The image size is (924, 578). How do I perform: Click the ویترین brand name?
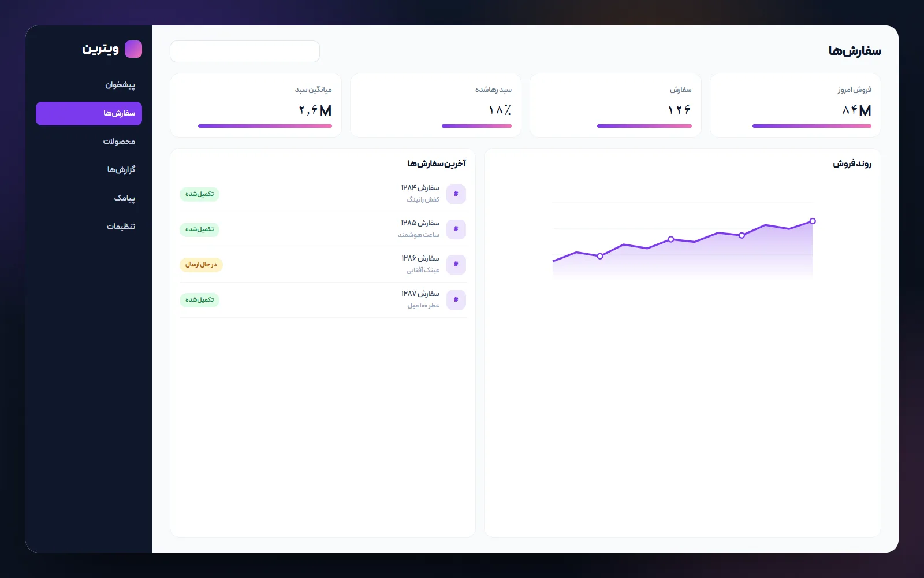pos(100,49)
